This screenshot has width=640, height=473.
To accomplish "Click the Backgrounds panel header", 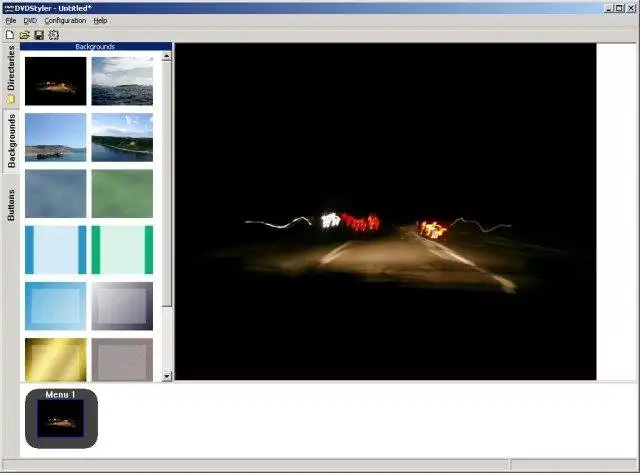I will pyautogui.click(x=96, y=47).
